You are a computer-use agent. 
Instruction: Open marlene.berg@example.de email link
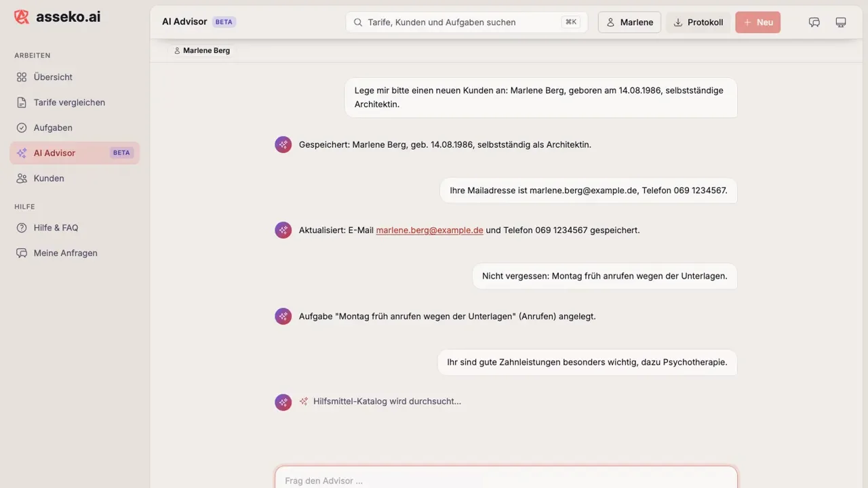tap(429, 230)
